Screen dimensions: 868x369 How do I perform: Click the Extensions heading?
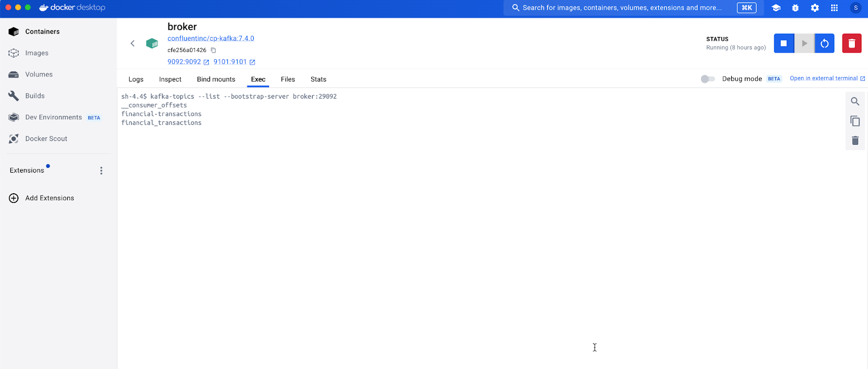pos(27,170)
